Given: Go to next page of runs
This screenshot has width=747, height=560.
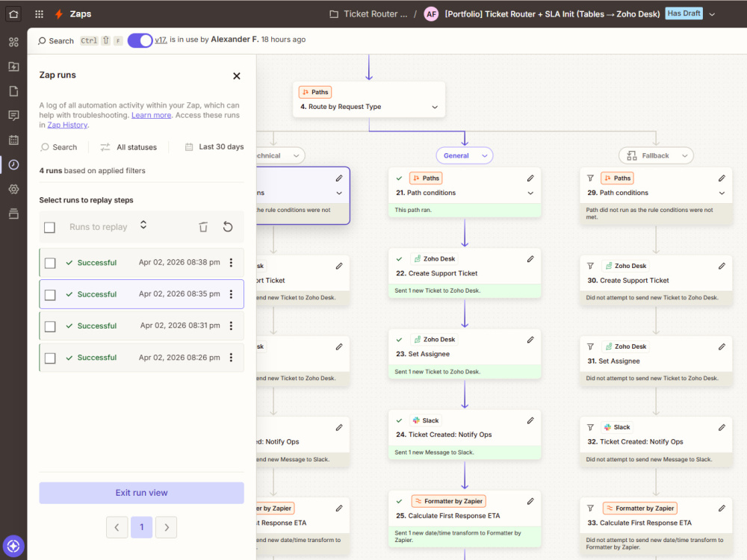Looking at the screenshot, I should point(167,527).
